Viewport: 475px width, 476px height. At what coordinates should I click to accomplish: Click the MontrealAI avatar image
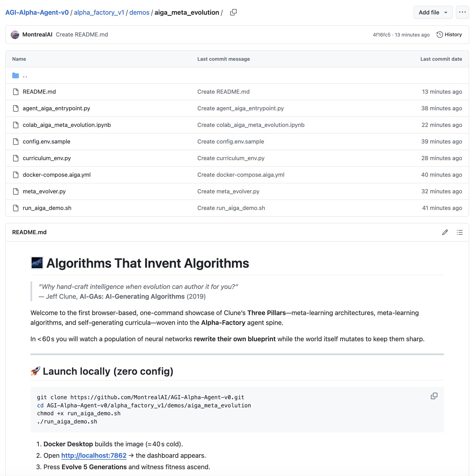pos(15,35)
